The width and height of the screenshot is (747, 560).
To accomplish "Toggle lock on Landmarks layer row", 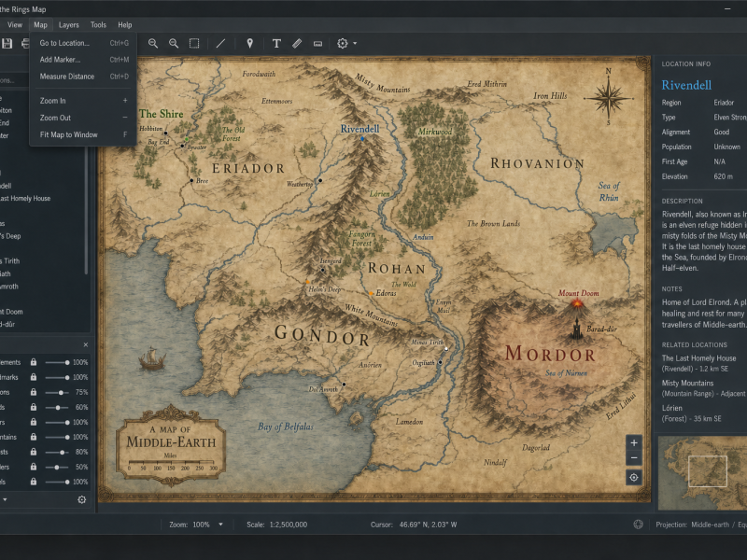I will click(34, 377).
